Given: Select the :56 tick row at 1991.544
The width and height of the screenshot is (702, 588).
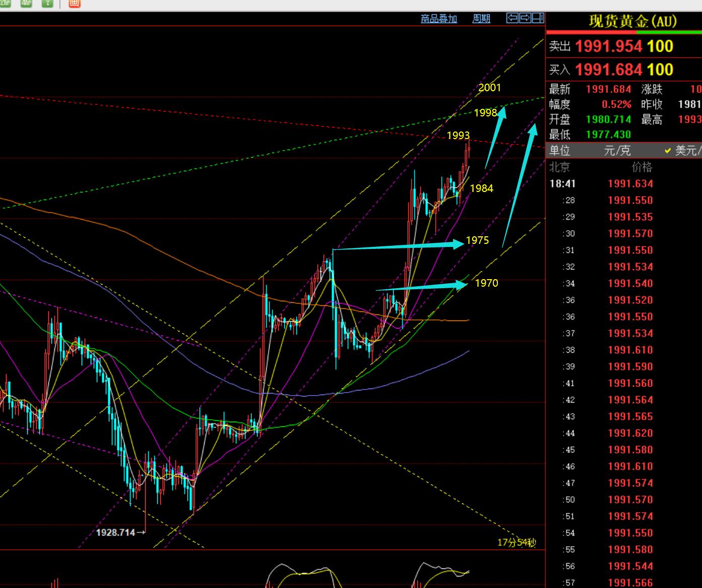Looking at the screenshot, I should pyautogui.click(x=624, y=566).
